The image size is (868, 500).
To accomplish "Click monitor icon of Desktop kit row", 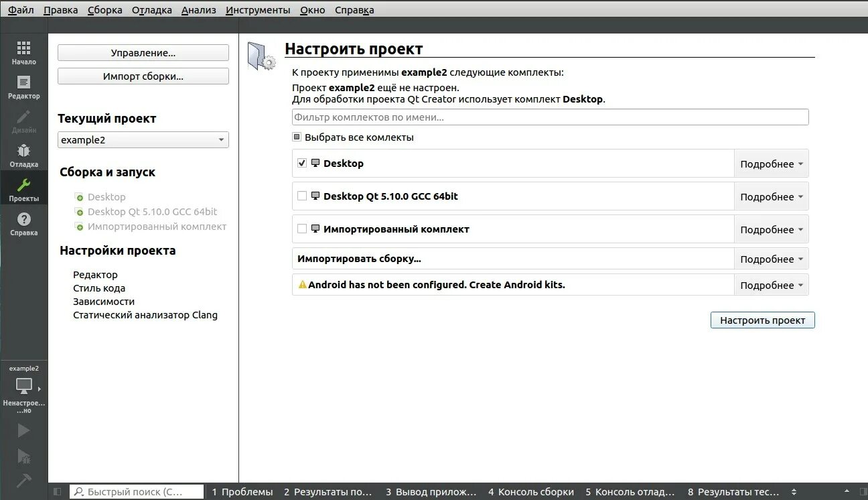I will [315, 163].
